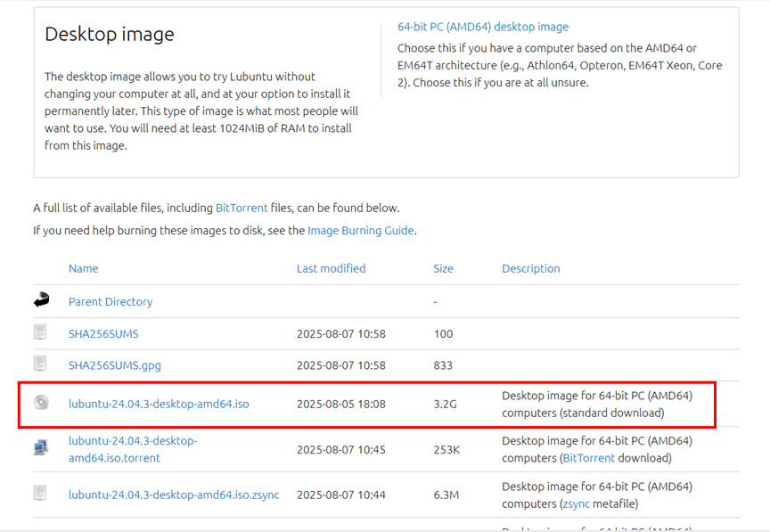Click the 2025-08-07 10:58 date in the SHA256SUMS.gpg row

341,365
